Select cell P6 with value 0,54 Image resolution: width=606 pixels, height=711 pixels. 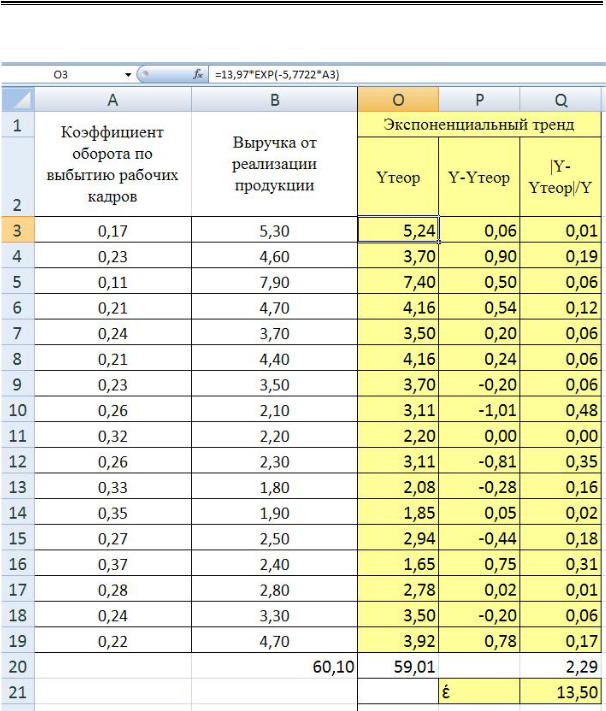(x=479, y=307)
